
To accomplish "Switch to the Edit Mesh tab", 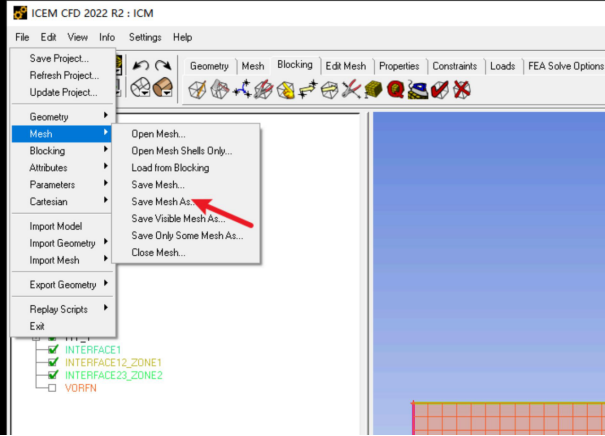I will pyautogui.click(x=346, y=66).
